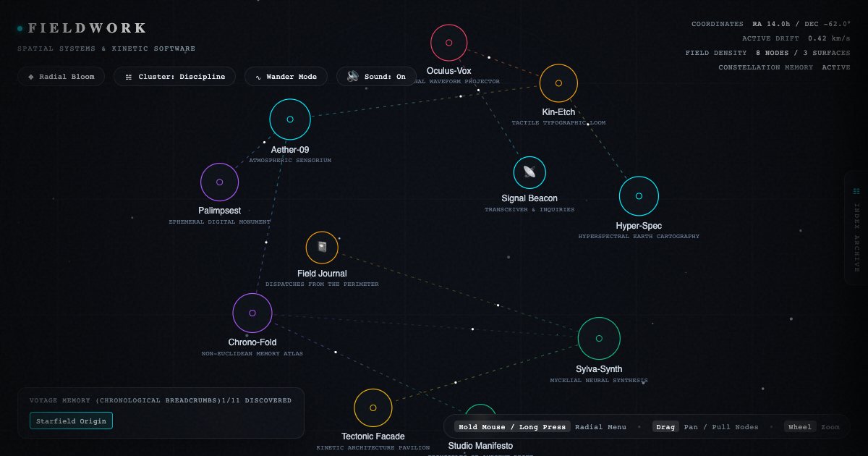Open the Cluster: Discipline selector
The width and height of the screenshot is (868, 456).
tap(174, 77)
